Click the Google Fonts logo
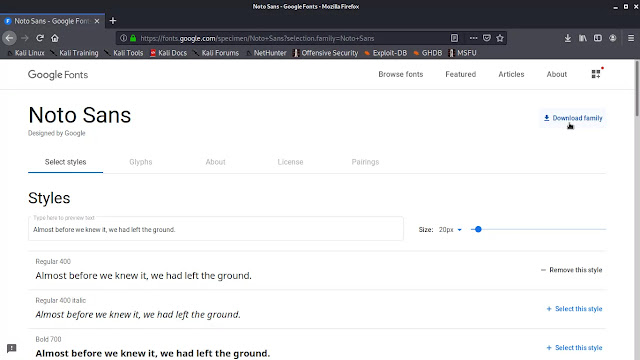Viewport: 640px width, 360px height. 58,74
